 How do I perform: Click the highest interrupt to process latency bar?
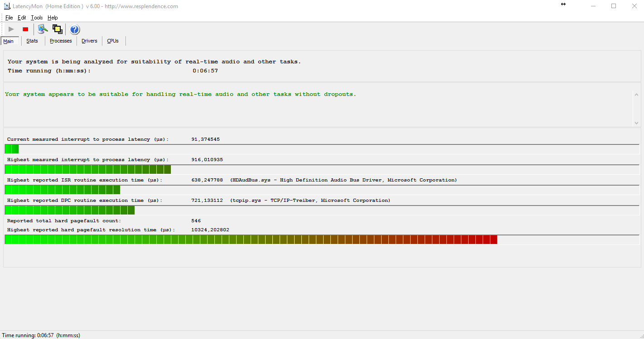coord(322,169)
